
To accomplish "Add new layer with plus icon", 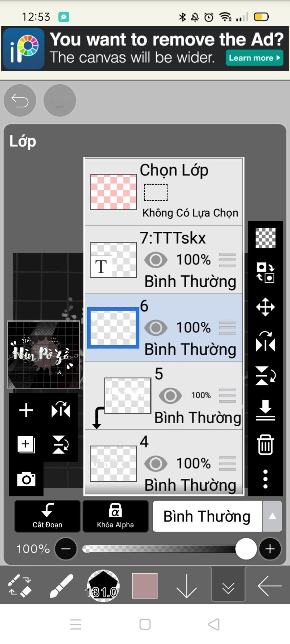I will tap(26, 410).
